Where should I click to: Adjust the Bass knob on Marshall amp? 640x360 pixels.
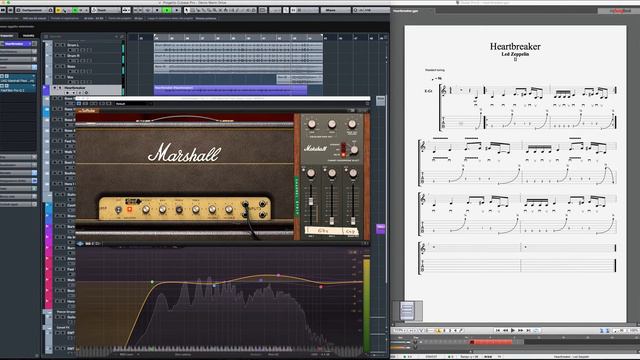click(162, 210)
